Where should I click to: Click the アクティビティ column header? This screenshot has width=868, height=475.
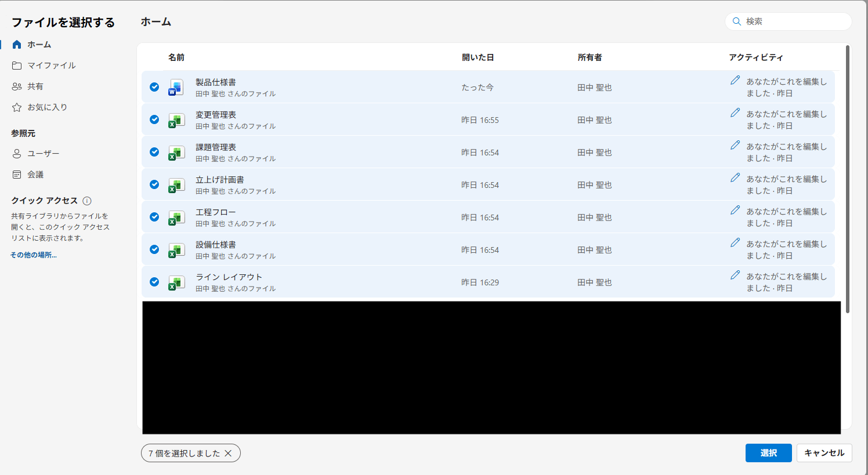(x=756, y=57)
